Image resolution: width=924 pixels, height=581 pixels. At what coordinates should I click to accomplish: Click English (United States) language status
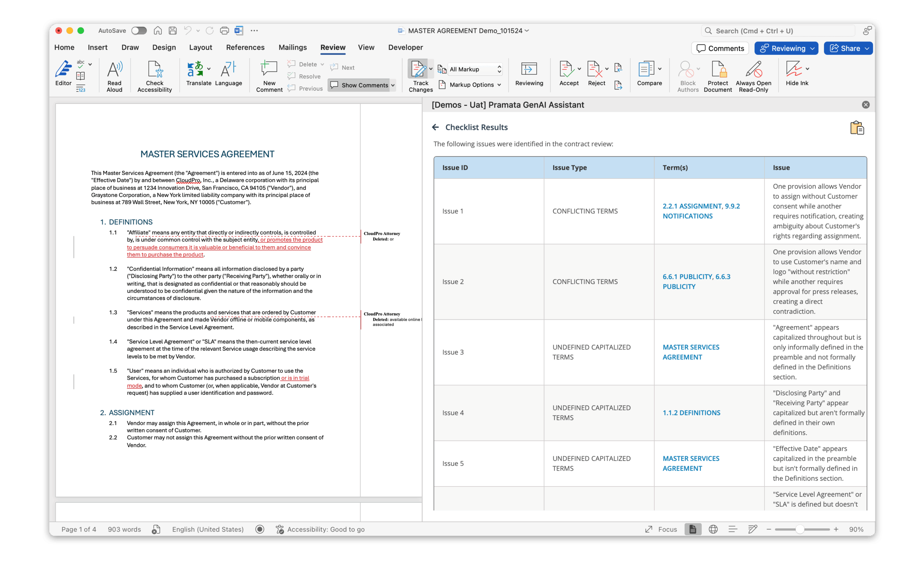[208, 529]
